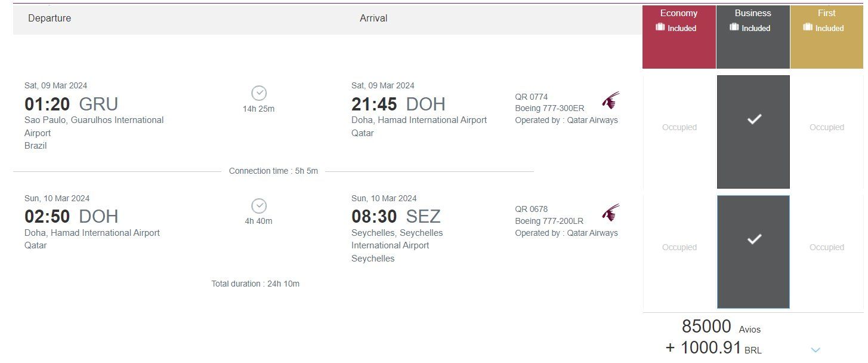The image size is (868, 363).
Task: Select the Business cabin tab
Action: tap(753, 37)
